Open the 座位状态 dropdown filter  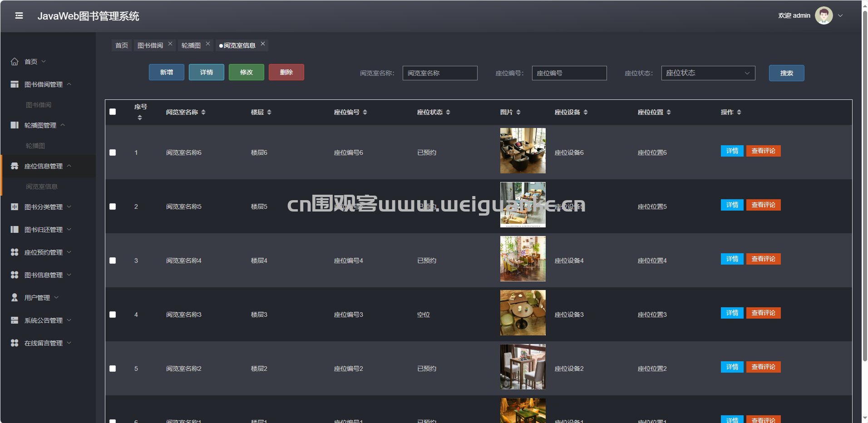(708, 73)
